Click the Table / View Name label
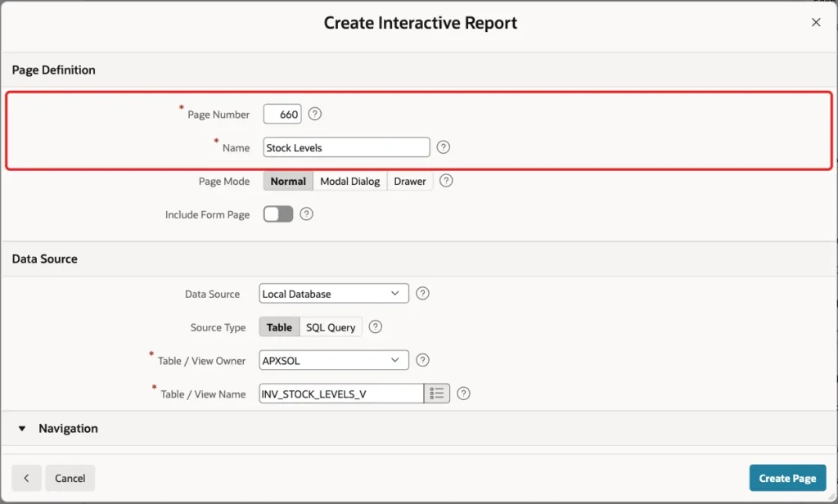This screenshot has height=504, width=838. coord(203,394)
